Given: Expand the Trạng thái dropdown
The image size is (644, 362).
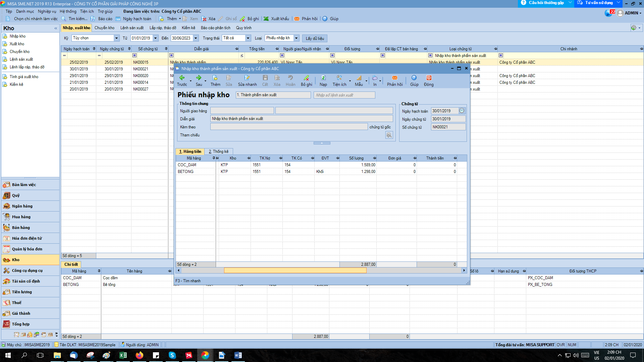Looking at the screenshot, I should 248,38.
